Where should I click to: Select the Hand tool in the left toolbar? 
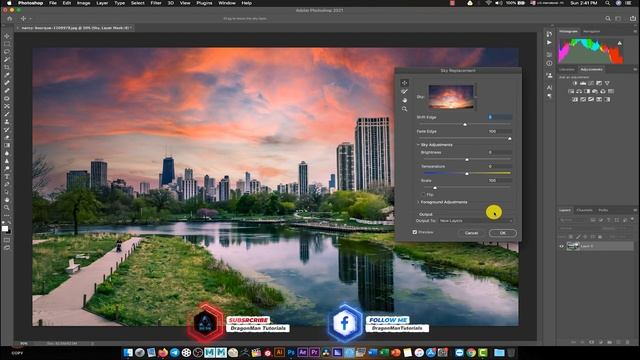pyautogui.click(x=7, y=200)
